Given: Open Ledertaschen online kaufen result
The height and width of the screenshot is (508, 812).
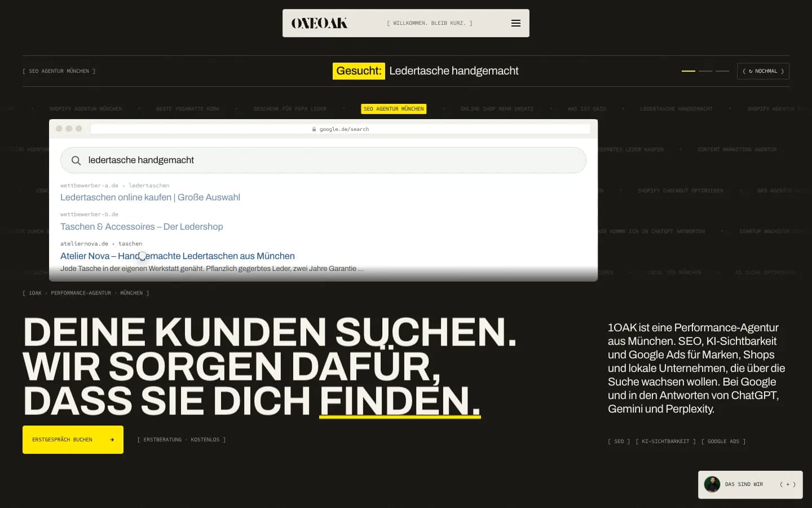Looking at the screenshot, I should [x=150, y=197].
